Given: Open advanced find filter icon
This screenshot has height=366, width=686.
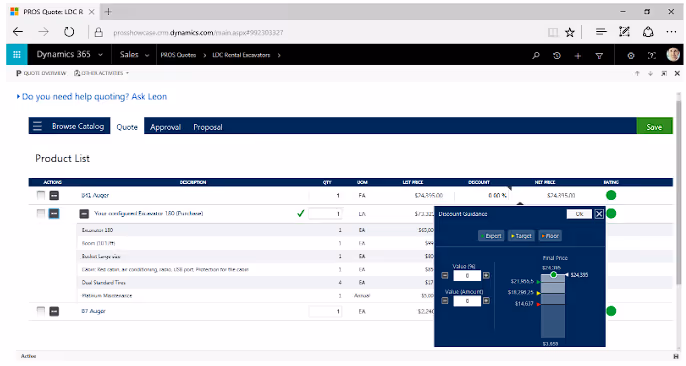Looking at the screenshot, I should (599, 56).
